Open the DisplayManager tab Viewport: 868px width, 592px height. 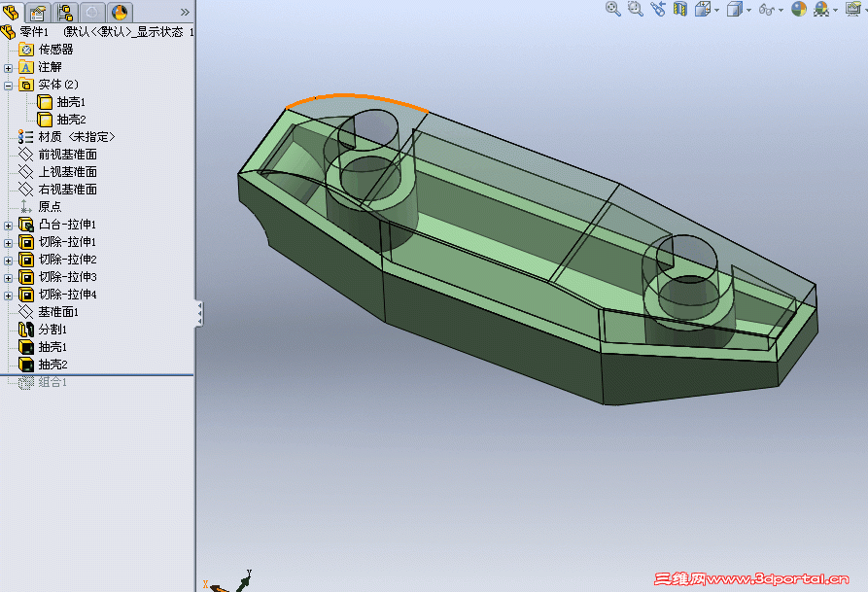pos(119,12)
